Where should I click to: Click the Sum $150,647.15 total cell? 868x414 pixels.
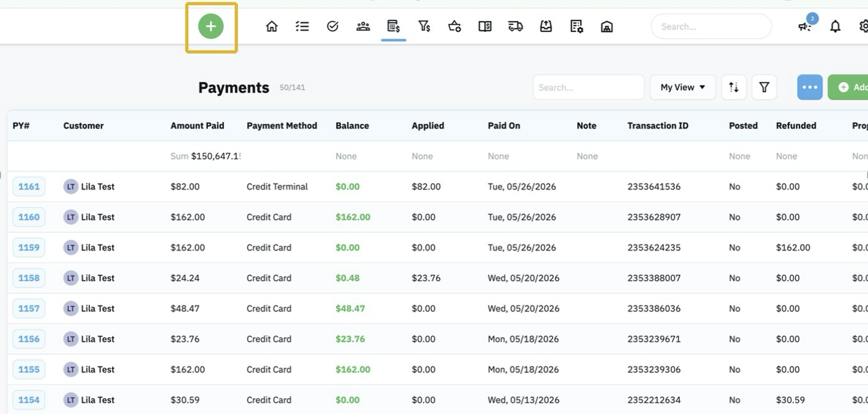[x=206, y=156]
